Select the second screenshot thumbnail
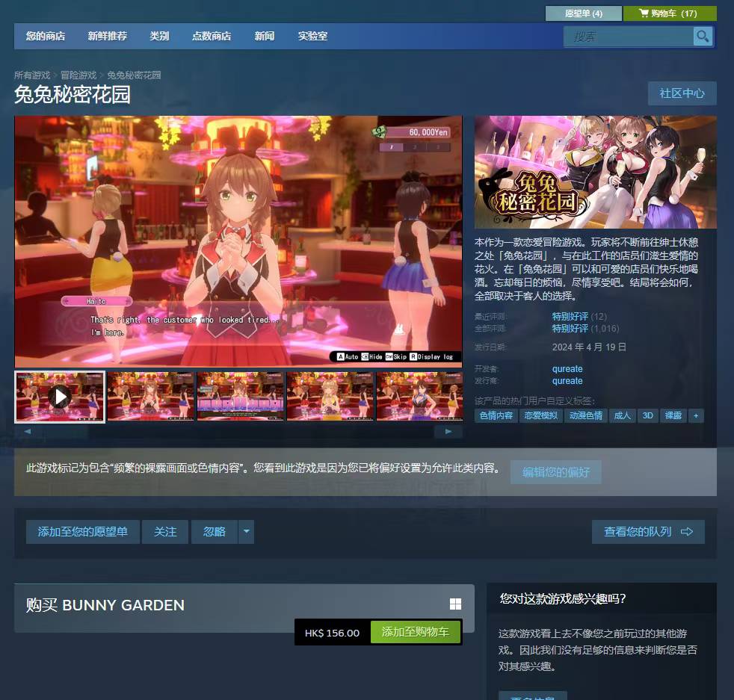734x700 pixels. 150,397
